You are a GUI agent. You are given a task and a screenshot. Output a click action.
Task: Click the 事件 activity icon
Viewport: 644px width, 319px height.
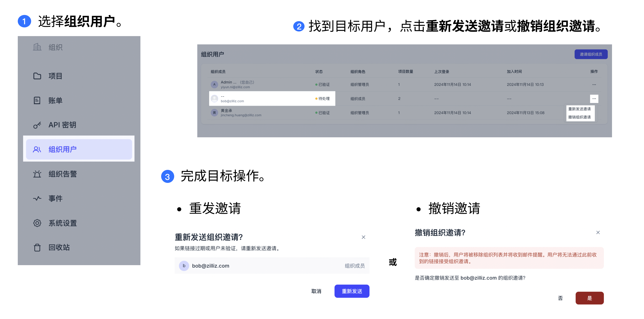[37, 198]
